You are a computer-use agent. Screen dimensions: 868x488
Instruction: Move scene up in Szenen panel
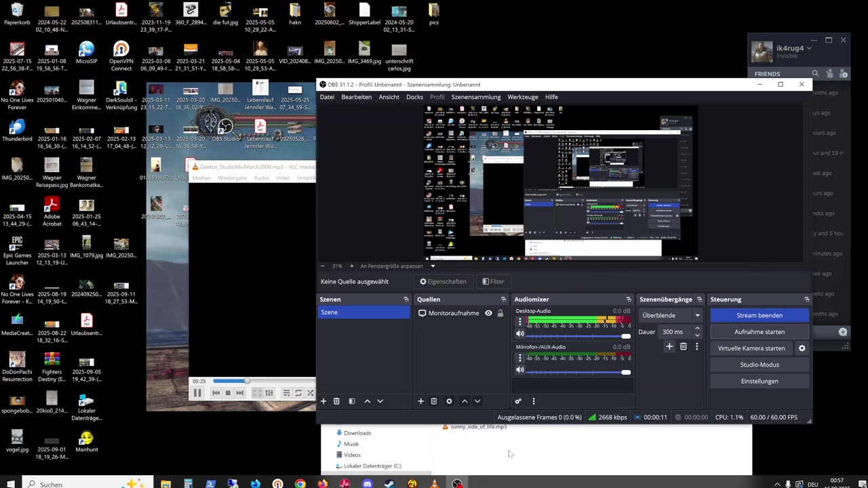(x=368, y=401)
